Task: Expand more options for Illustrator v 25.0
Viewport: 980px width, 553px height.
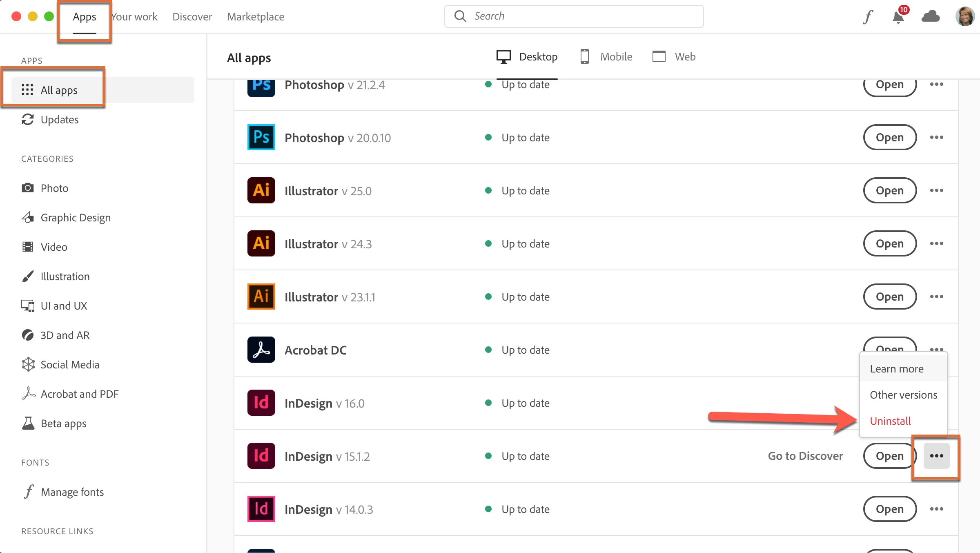Action: point(936,190)
